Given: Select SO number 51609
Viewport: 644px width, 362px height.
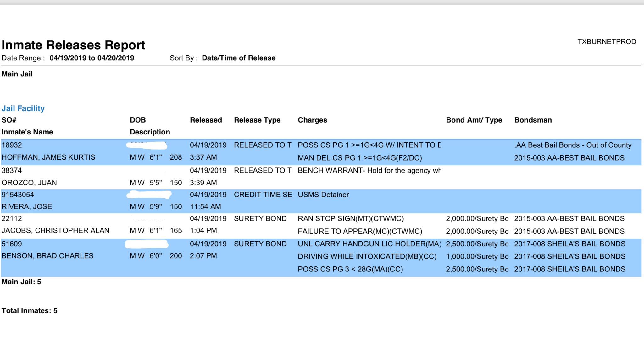Looking at the screenshot, I should (12, 244).
